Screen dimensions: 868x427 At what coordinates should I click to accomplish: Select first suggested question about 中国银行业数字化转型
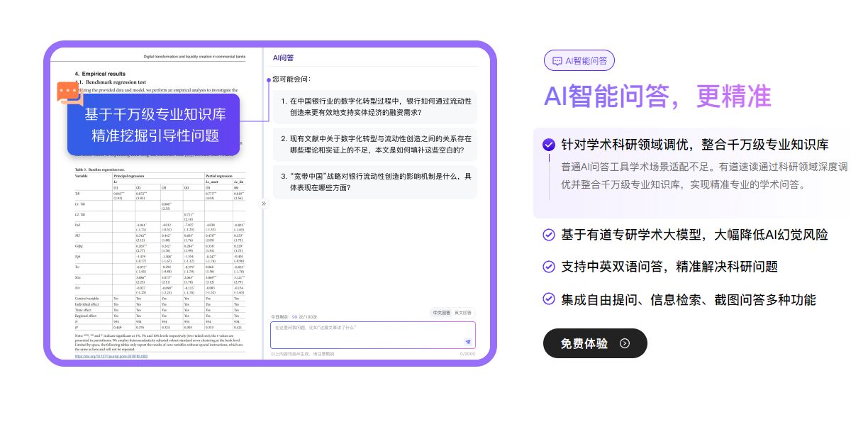(375, 106)
